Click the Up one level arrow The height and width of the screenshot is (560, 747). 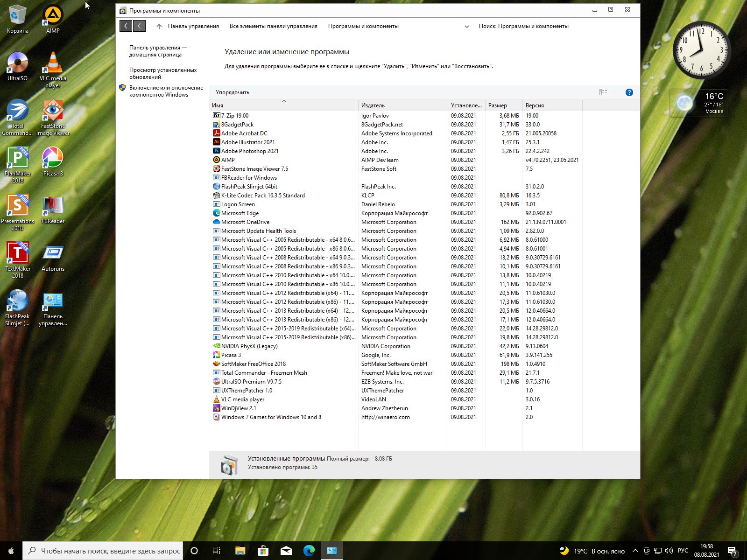coord(159,27)
